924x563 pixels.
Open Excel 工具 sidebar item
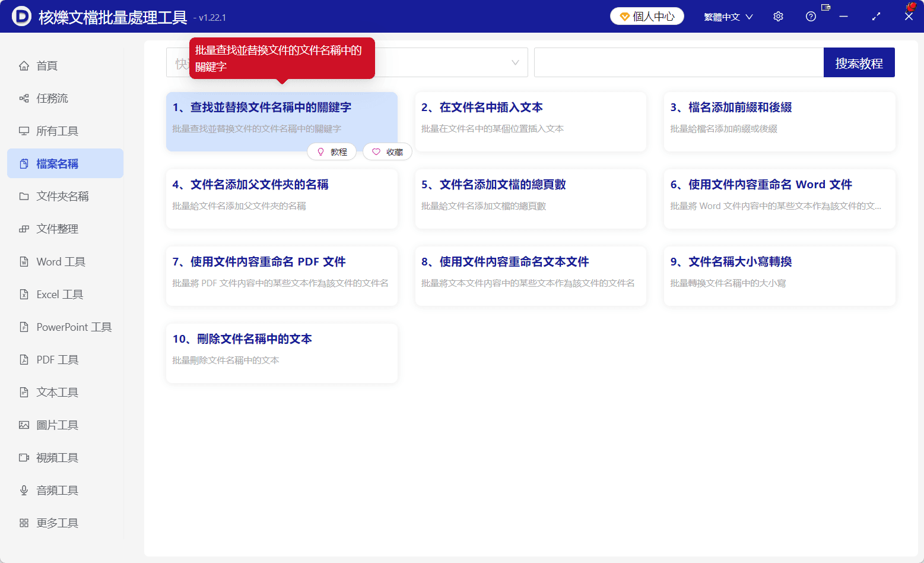tap(65, 295)
